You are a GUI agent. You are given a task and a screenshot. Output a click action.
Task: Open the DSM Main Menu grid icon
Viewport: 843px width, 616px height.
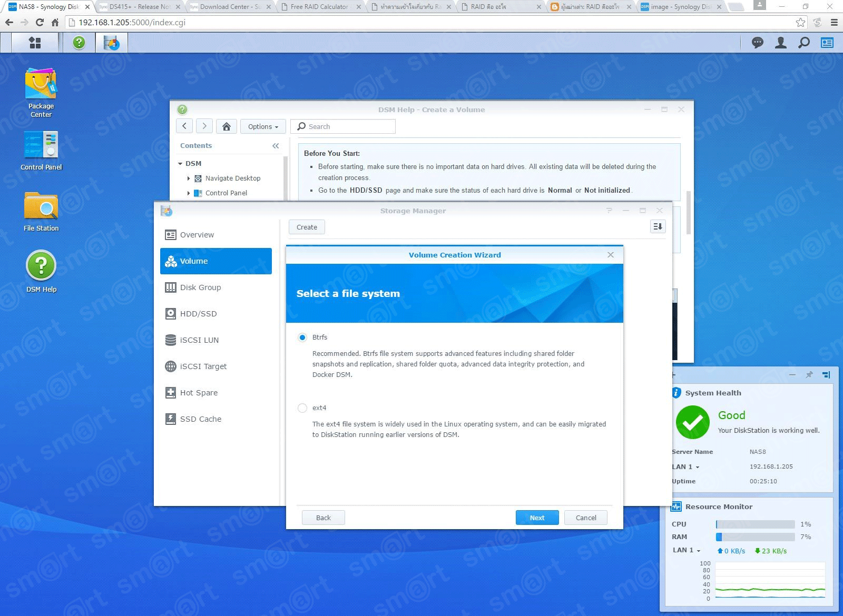(35, 43)
